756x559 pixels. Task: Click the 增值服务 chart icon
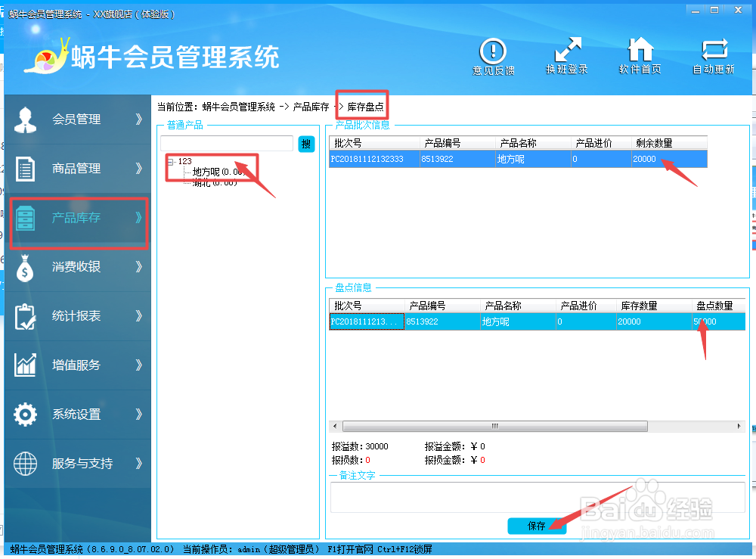tap(25, 365)
